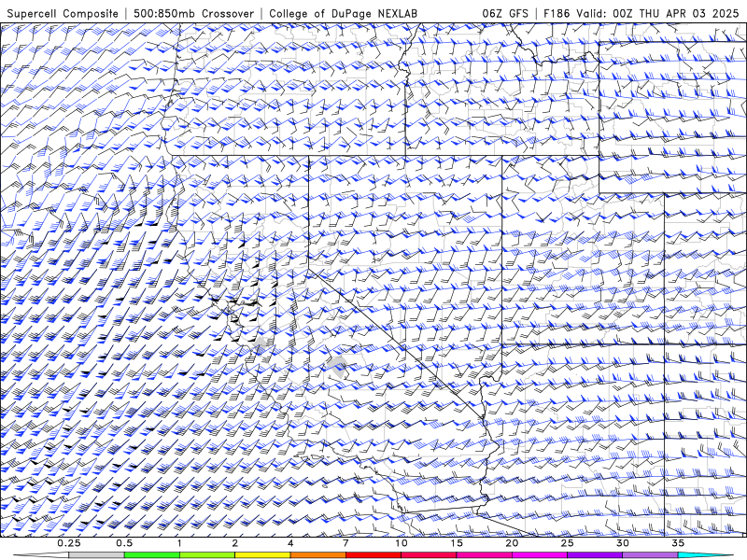This screenshot has width=747, height=560.
Task: Click the red 7–10 legend swatch
Action: tap(373, 555)
